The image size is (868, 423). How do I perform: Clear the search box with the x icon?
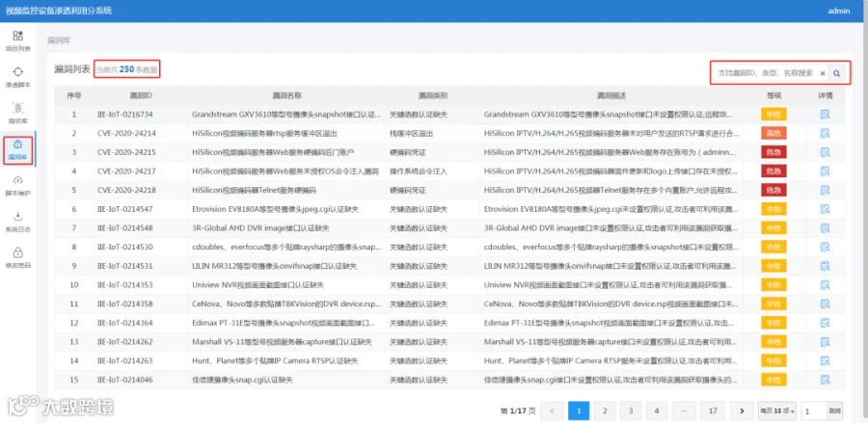coord(823,73)
